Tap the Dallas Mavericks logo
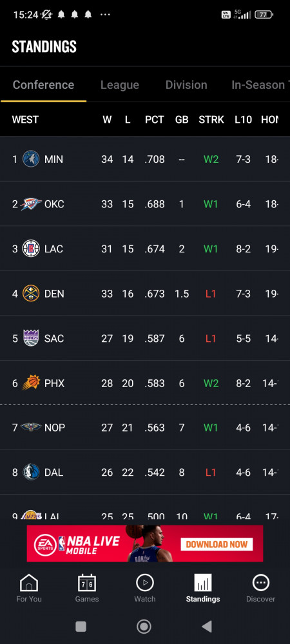The height and width of the screenshot is (644, 290). (x=31, y=472)
